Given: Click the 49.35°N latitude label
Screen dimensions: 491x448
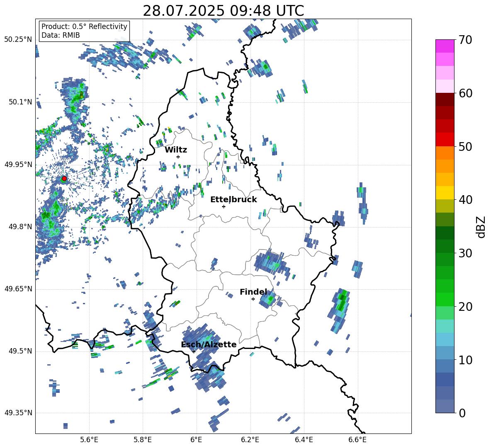Looking at the screenshot, I should coord(18,413).
